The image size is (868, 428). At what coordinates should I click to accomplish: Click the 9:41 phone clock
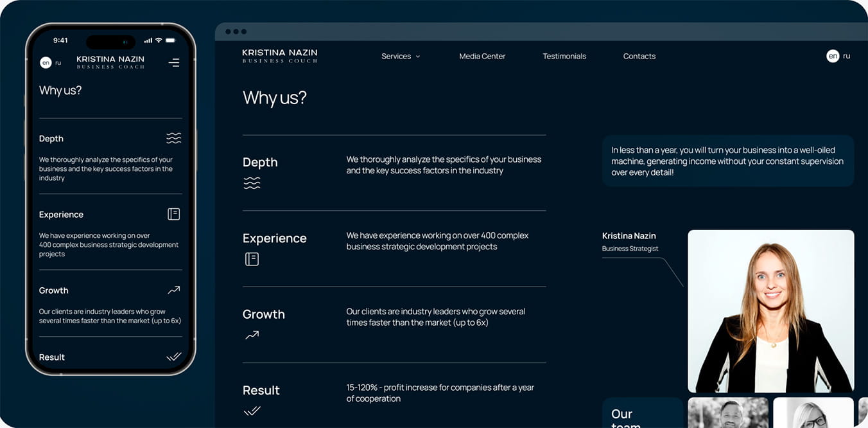60,40
